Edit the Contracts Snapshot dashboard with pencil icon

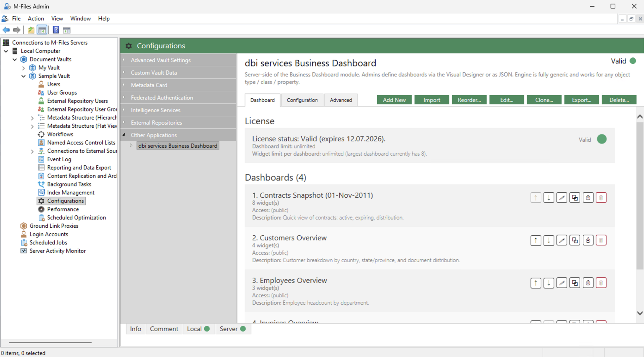pyautogui.click(x=562, y=198)
